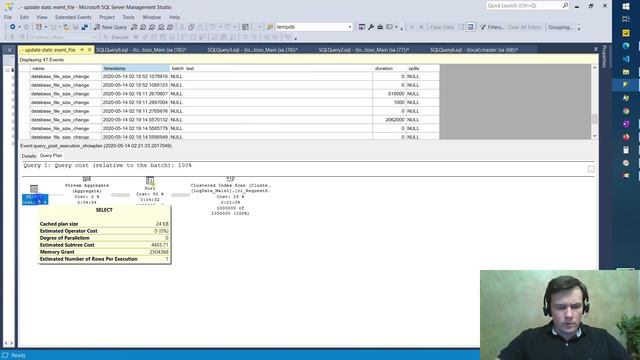Open the File menu
The width and height of the screenshot is (640, 360).
[8, 17]
